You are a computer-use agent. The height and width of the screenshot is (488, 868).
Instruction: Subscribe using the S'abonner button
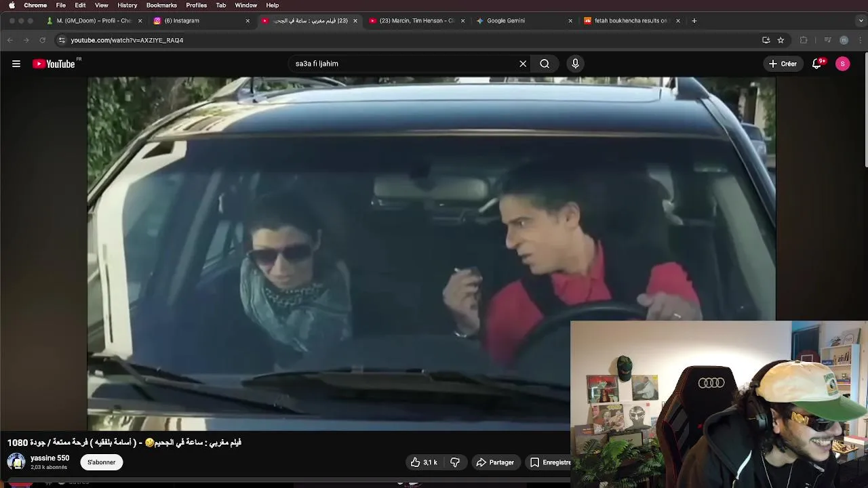coord(101,462)
